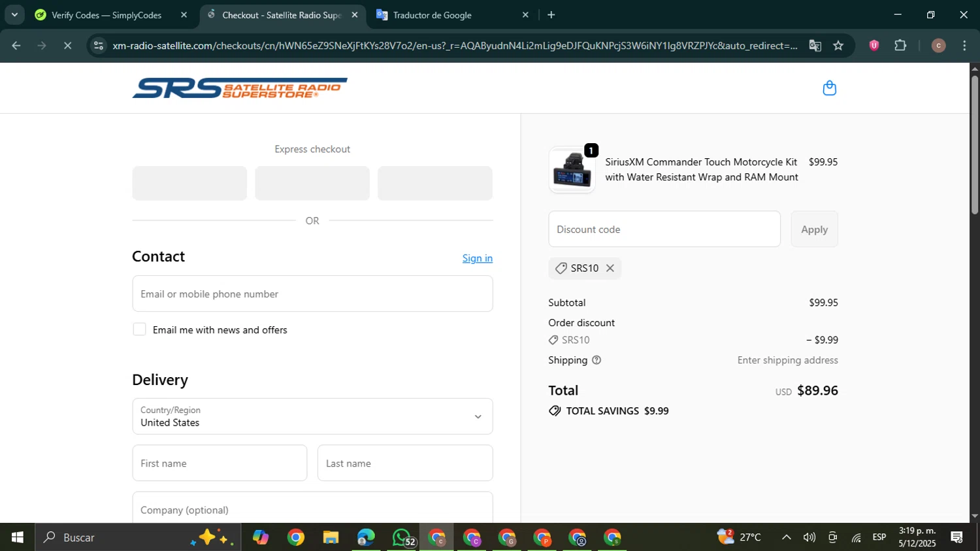Image resolution: width=980 pixels, height=551 pixels.
Task: Switch to Traductor de Google tab
Action: pos(432,15)
